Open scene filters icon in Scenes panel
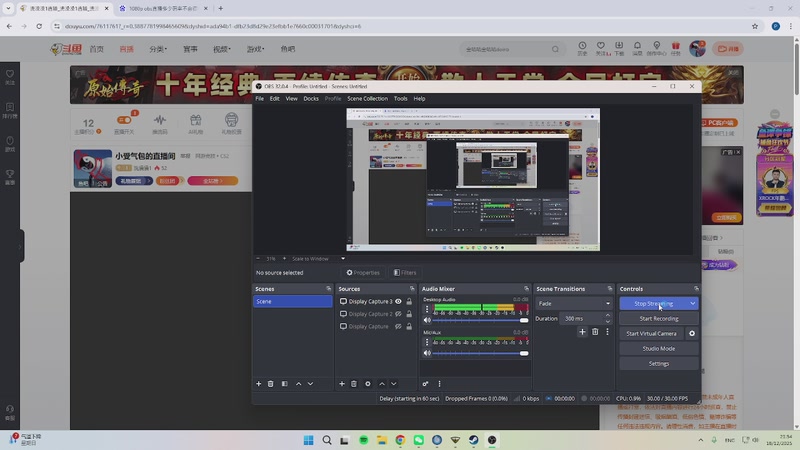This screenshot has height=450, width=800. pyautogui.click(x=285, y=384)
